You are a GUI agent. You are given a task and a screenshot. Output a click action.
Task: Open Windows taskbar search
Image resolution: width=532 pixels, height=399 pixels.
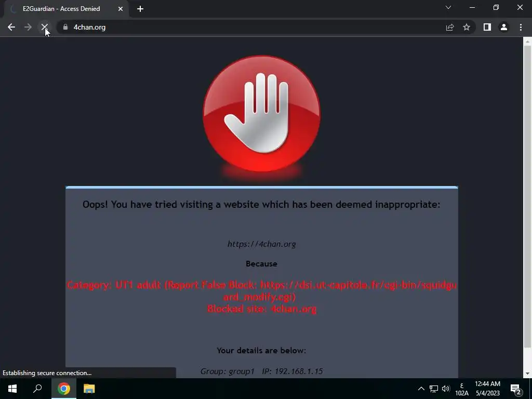37,389
